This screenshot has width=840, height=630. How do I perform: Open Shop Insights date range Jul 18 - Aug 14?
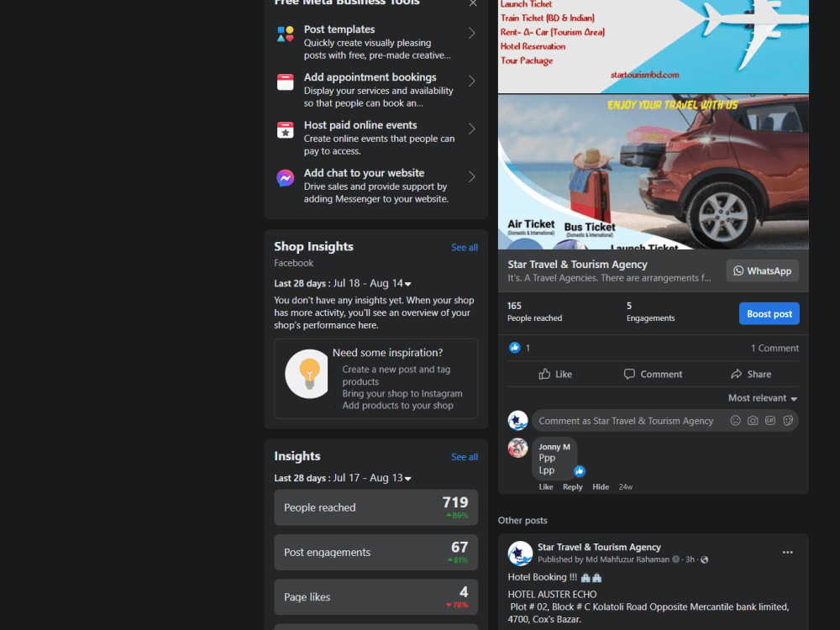click(372, 283)
